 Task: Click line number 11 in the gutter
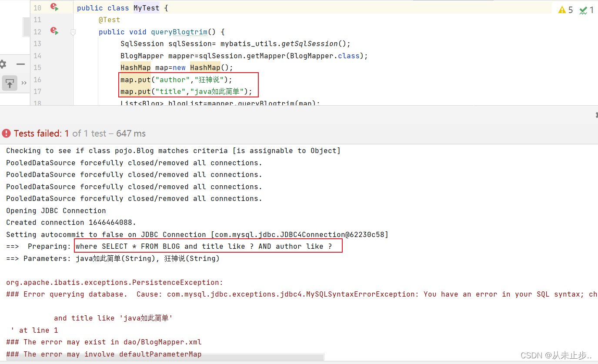[x=37, y=20]
